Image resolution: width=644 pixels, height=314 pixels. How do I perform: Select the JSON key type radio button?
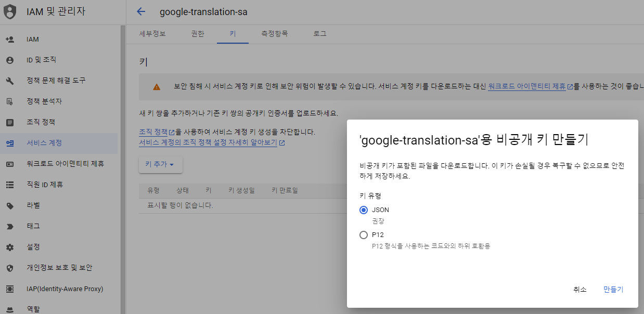pyautogui.click(x=364, y=210)
